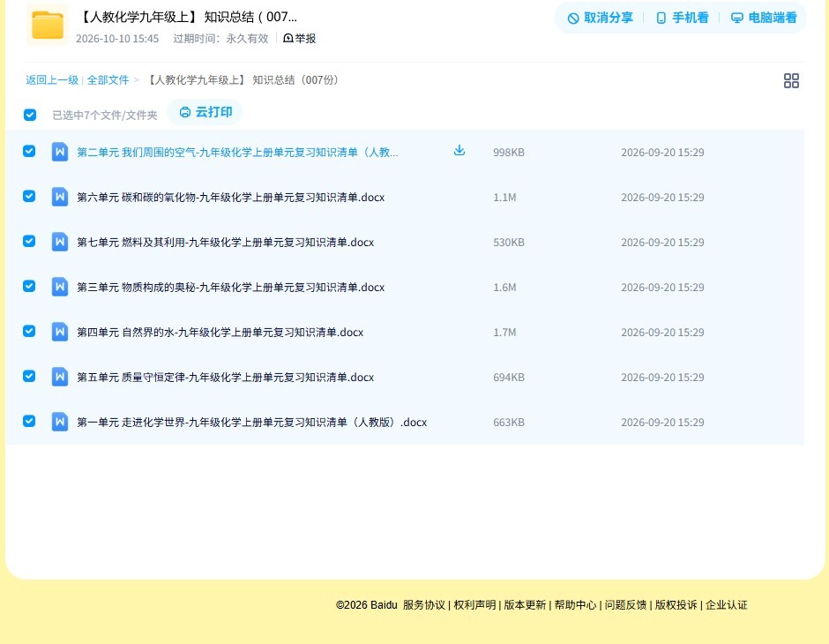The height and width of the screenshot is (644, 829).
Task: Open file 第一单元 走进化学世界 (人教版).docx
Action: click(251, 422)
